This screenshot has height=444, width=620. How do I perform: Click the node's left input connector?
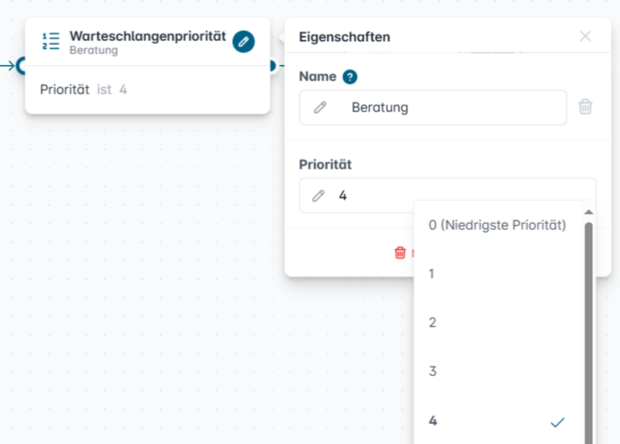(x=19, y=66)
